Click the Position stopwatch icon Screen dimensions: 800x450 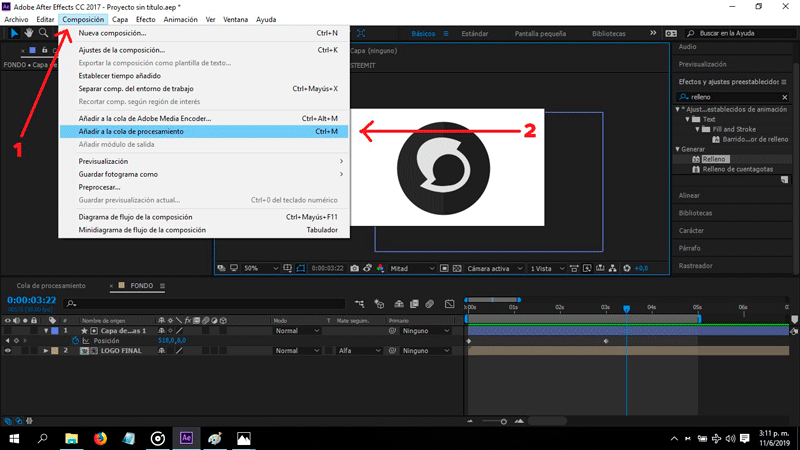pyautogui.click(x=75, y=340)
